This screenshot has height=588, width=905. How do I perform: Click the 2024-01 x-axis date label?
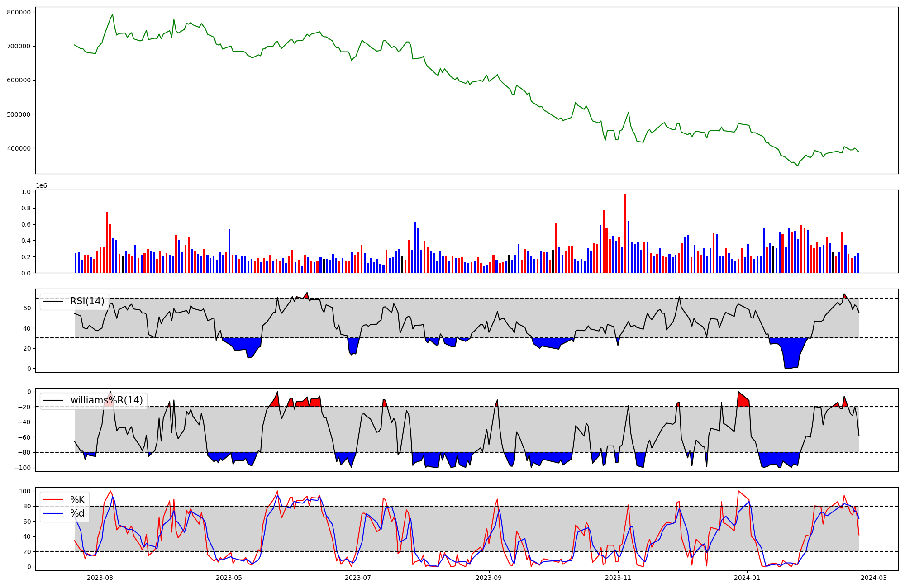747,578
